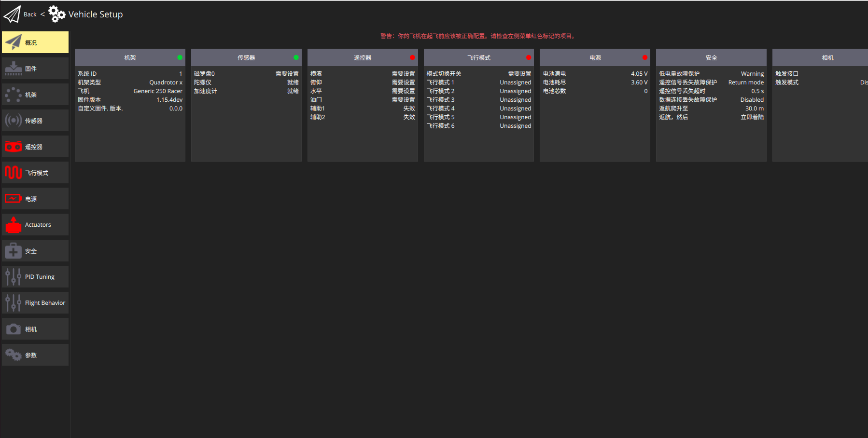Viewport: 868px width, 438px height.
Task: Open the 传感器 summary card header
Action: [246, 57]
